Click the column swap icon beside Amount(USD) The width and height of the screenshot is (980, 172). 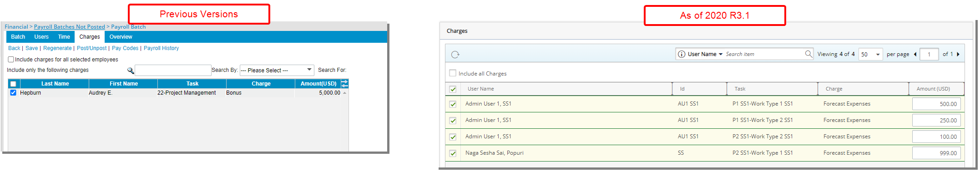tap(344, 83)
